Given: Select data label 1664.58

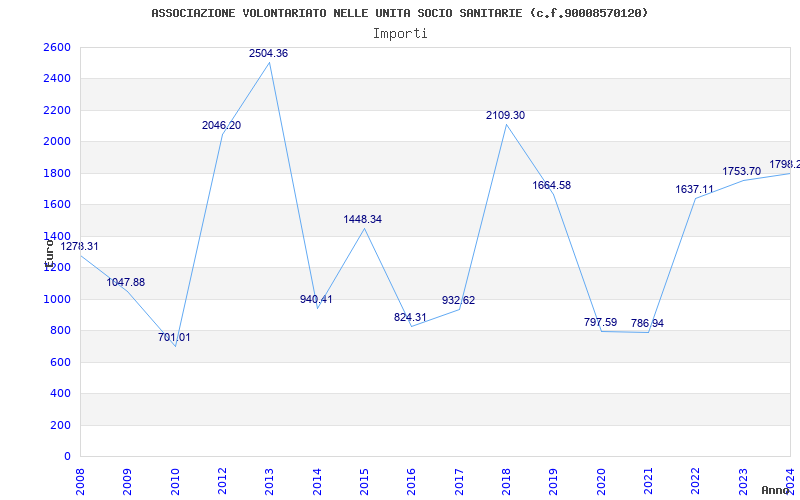Looking at the screenshot, I should (x=552, y=186).
